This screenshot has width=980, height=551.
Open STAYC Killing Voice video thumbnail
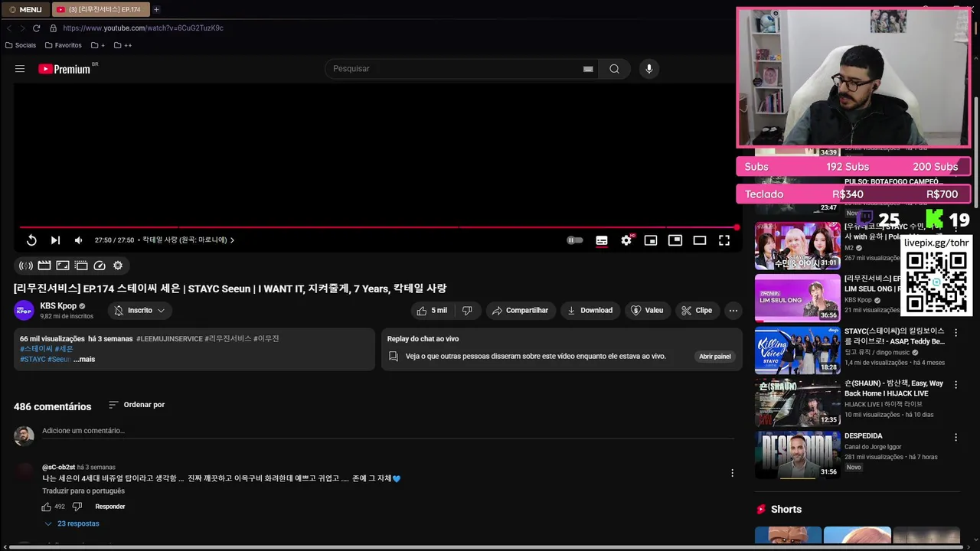click(798, 350)
